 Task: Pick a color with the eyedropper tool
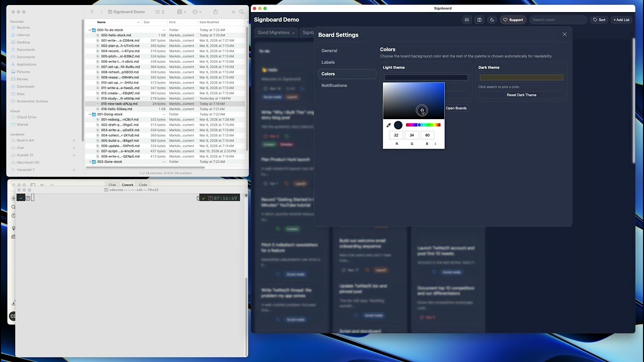pos(388,125)
